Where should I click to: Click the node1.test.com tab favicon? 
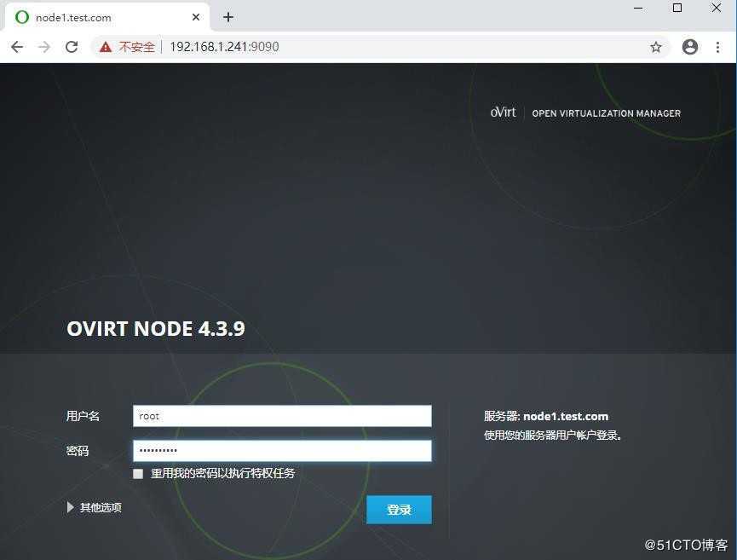pos(22,17)
